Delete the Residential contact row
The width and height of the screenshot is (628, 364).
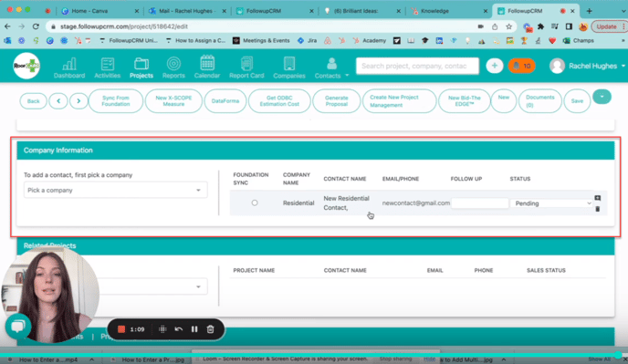(x=598, y=209)
